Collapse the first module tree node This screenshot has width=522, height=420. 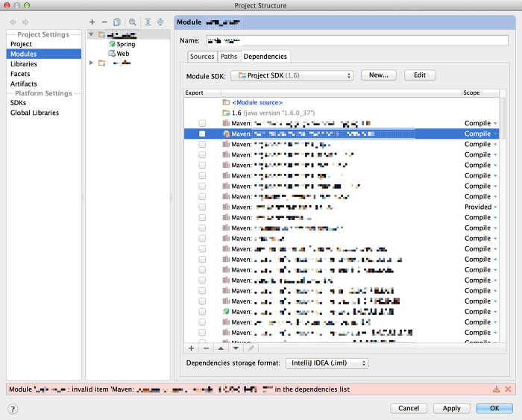(91, 34)
